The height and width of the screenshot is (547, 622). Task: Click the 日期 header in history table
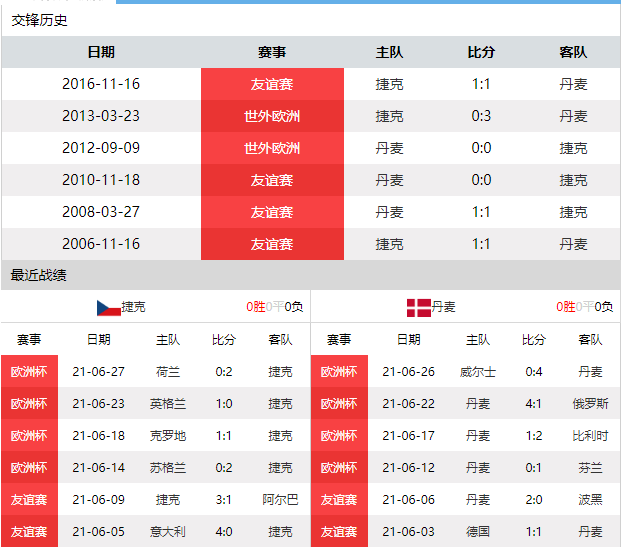[x=101, y=52]
